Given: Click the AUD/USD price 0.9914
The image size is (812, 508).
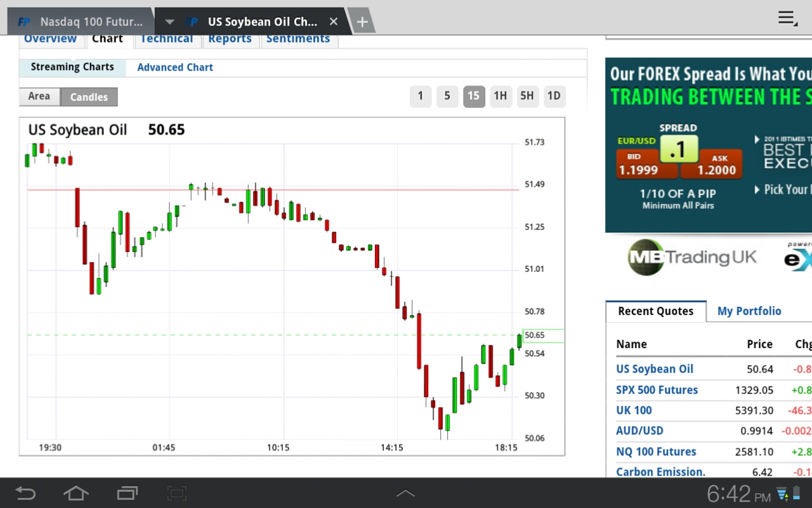Looking at the screenshot, I should (756, 431).
